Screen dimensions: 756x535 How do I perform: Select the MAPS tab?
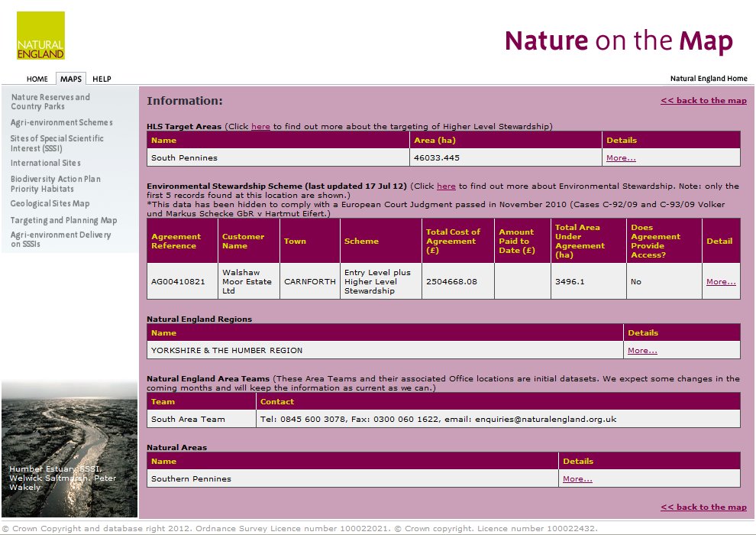click(71, 79)
